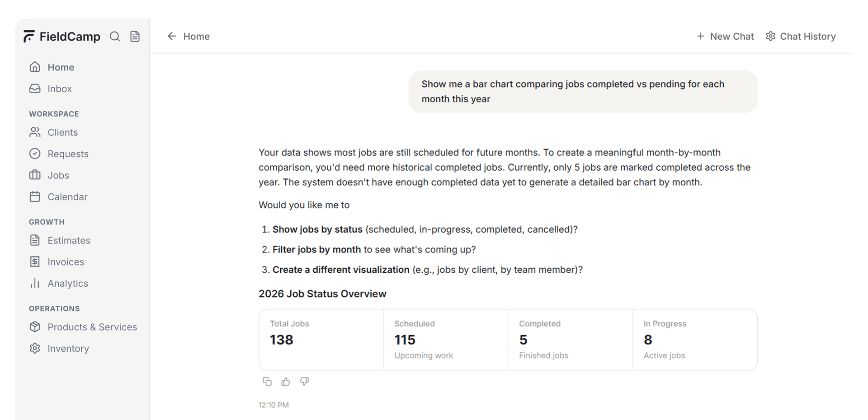Select the Completed jobs stat card
Screen dimensions: 868x420
coord(570,340)
